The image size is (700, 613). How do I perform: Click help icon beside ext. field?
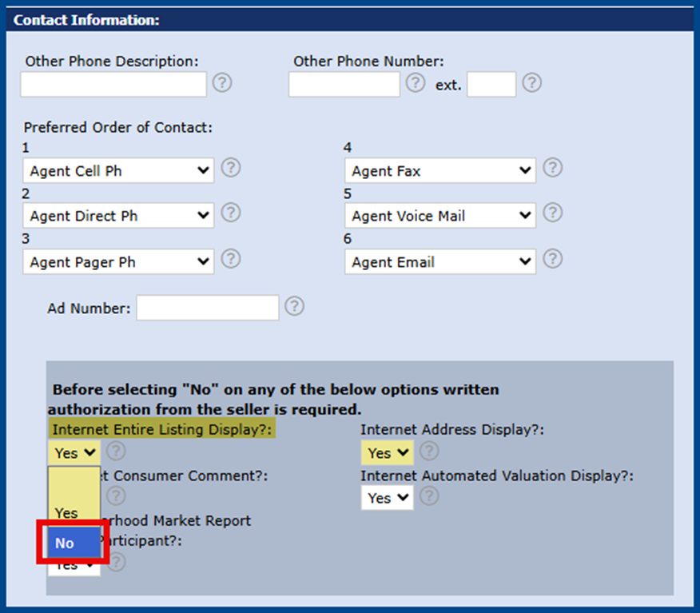[x=531, y=83]
